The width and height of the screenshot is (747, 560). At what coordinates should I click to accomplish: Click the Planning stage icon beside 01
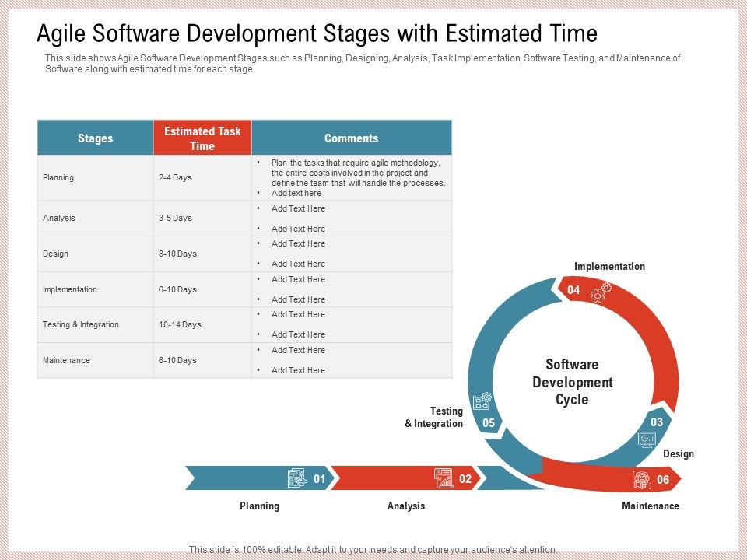(297, 478)
